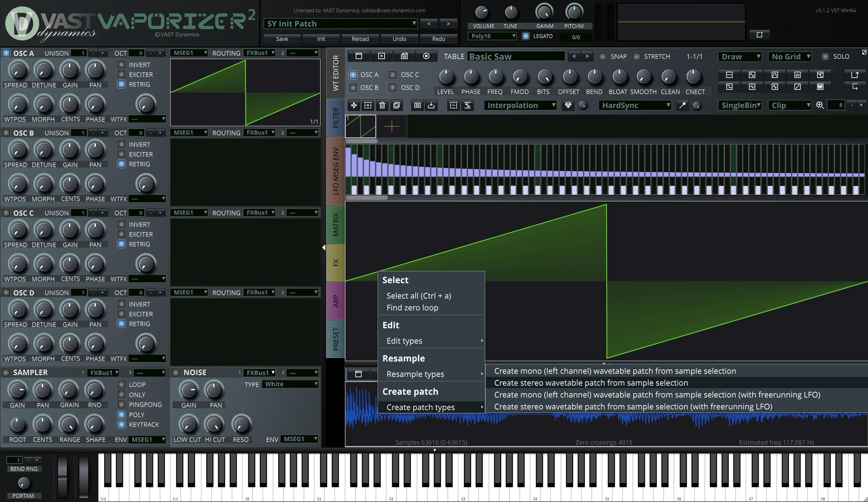Enable INVERT on OSC A
Viewport: 868px width, 502px height.
[x=121, y=65]
